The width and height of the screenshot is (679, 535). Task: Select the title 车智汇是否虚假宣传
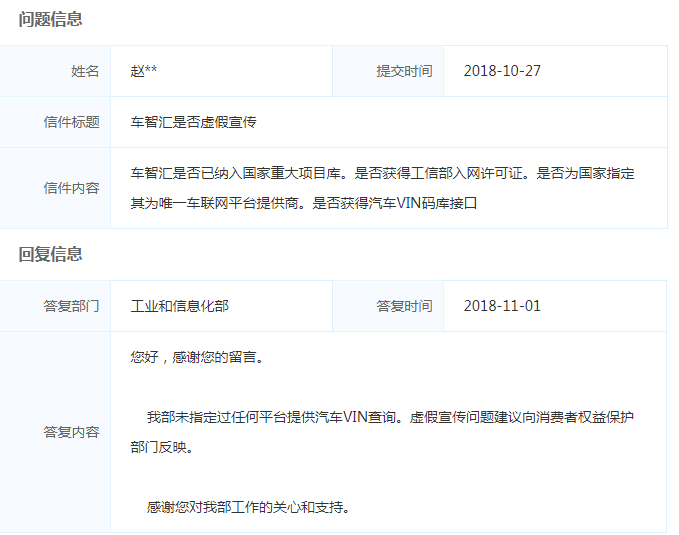click(x=193, y=122)
